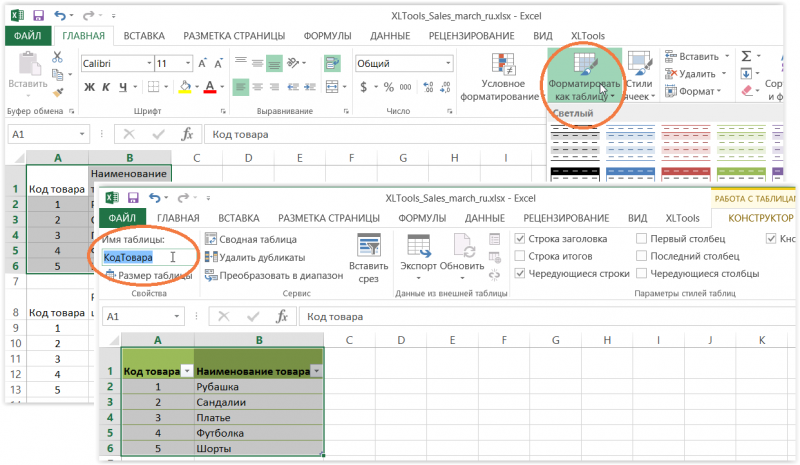Switch to the Конструктор ribbon tab

point(760,218)
